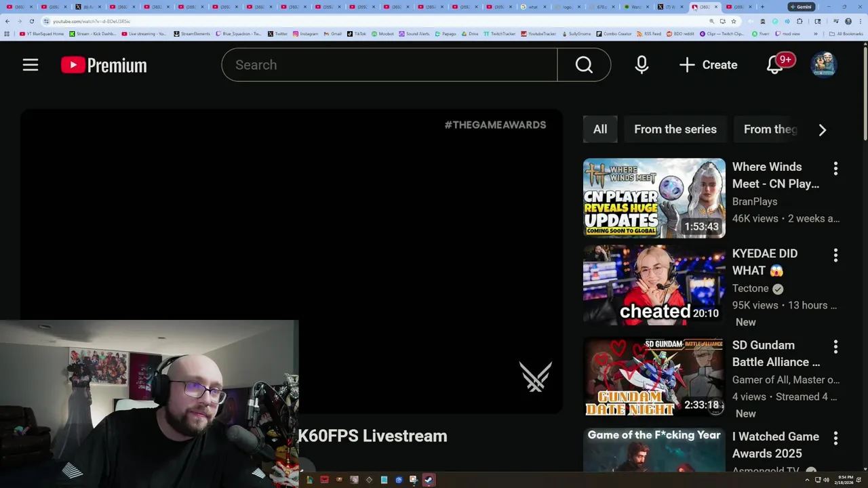Open Game of the Year thumbnail

pyautogui.click(x=654, y=450)
